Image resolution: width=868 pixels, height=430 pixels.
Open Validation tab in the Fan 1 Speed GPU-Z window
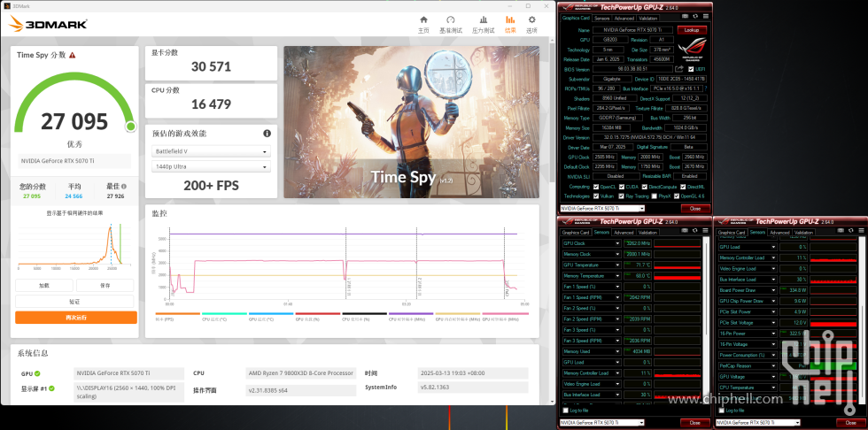click(x=648, y=233)
